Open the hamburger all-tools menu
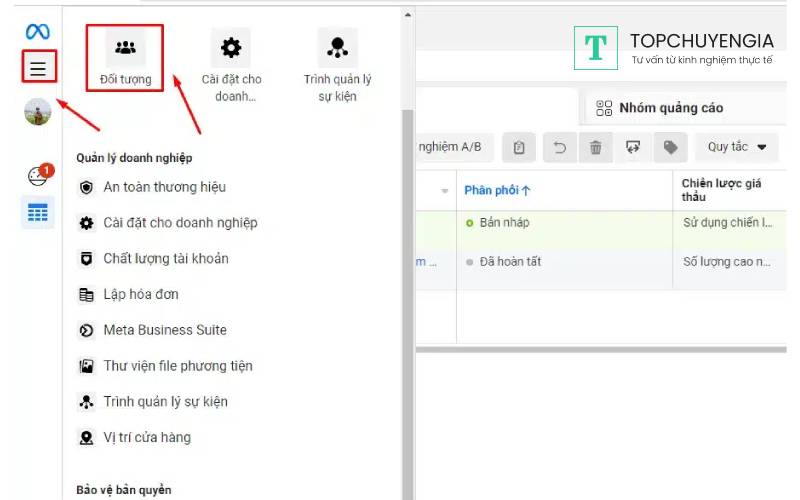This screenshot has height=500, width=800. [38, 68]
